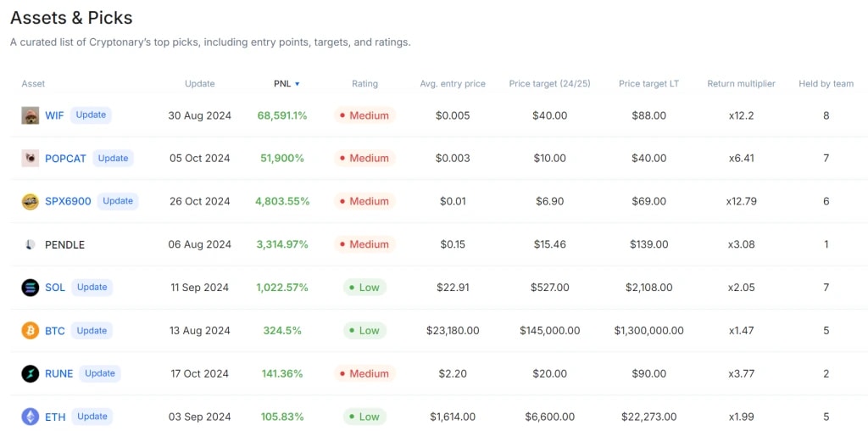Click the orange BTC coin icon
This screenshot has height=431, width=868.
point(31,331)
